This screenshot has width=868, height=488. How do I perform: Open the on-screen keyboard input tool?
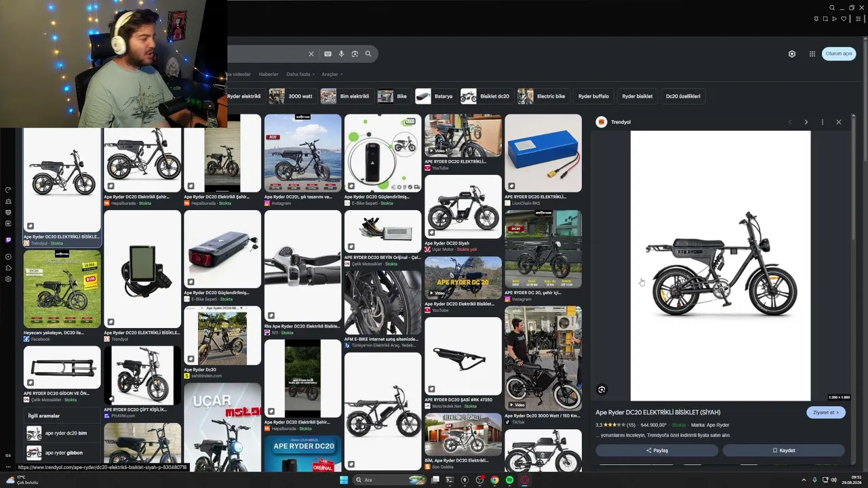click(x=328, y=54)
